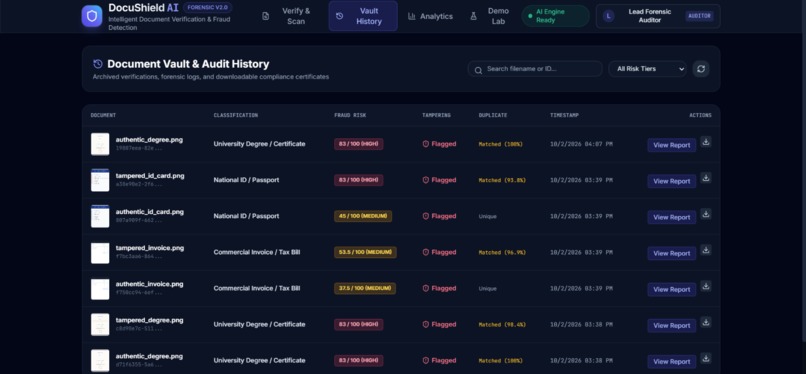
Task: Click the TIMESTAMP column header
Action: tap(564, 116)
